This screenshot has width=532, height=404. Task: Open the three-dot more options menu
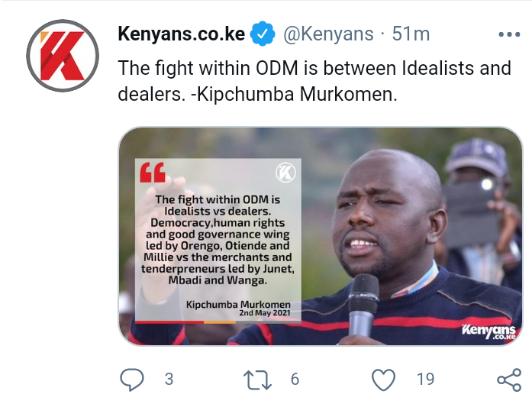click(509, 34)
